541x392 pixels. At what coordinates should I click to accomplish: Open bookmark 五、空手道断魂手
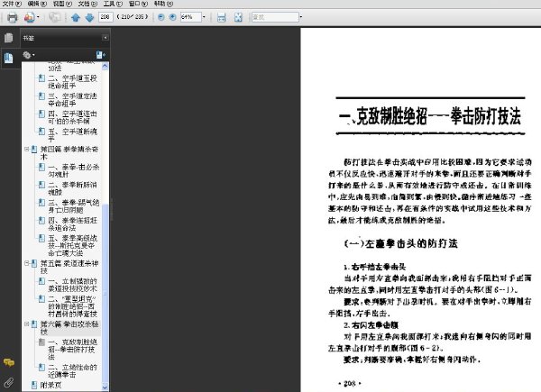pos(72,135)
